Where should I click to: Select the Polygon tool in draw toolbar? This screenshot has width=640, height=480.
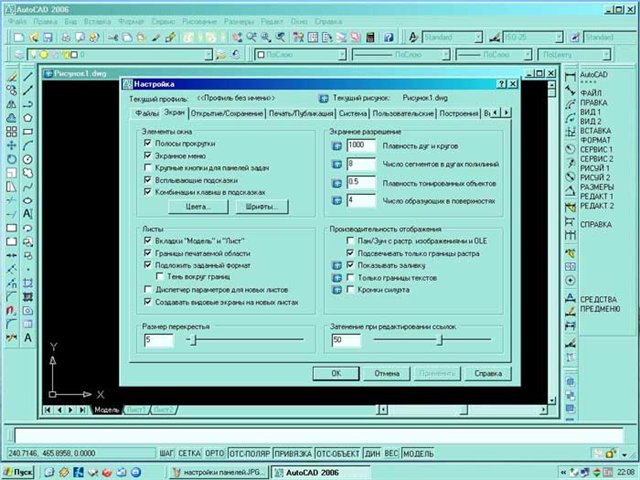(27, 116)
